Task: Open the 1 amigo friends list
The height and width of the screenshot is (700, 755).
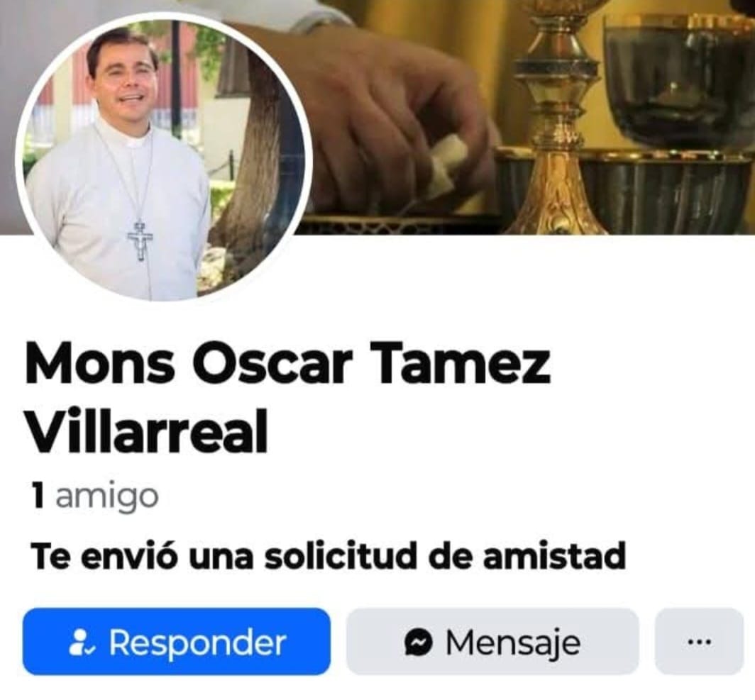Action: 94,496
